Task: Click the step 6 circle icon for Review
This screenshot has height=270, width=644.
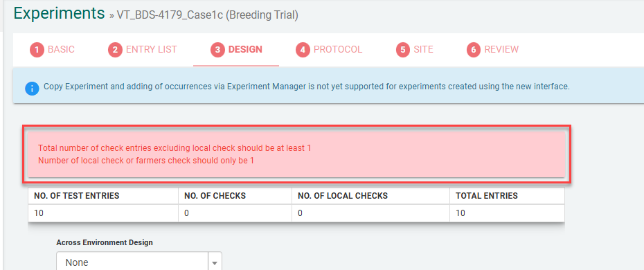Action: [474, 50]
